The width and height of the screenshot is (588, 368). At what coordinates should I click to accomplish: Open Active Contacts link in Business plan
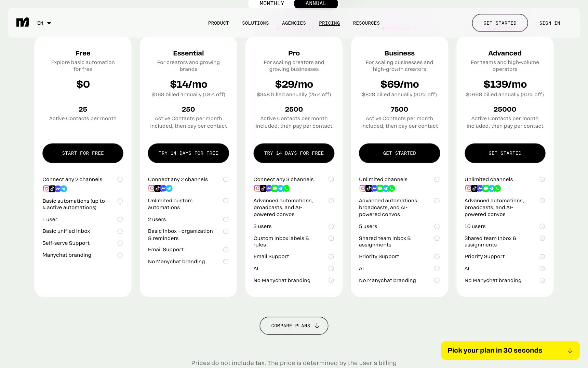[x=386, y=118]
